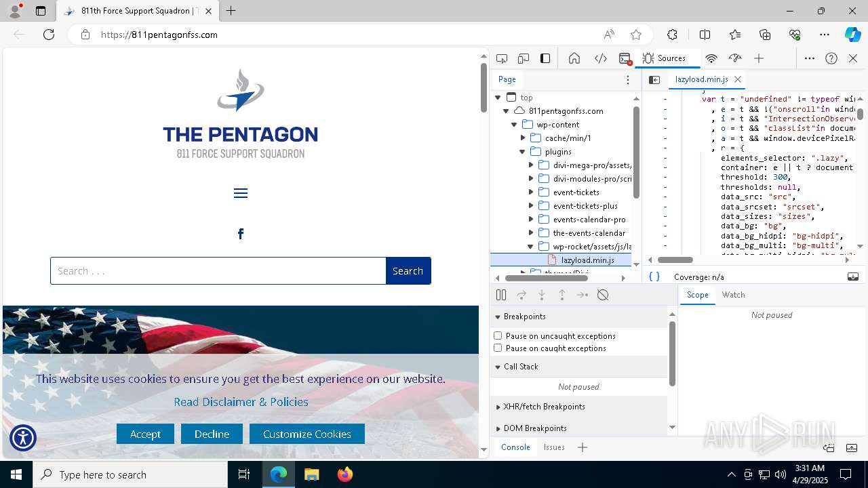Hide the Sources navigator pane
The image size is (868, 488).
[x=654, y=79]
